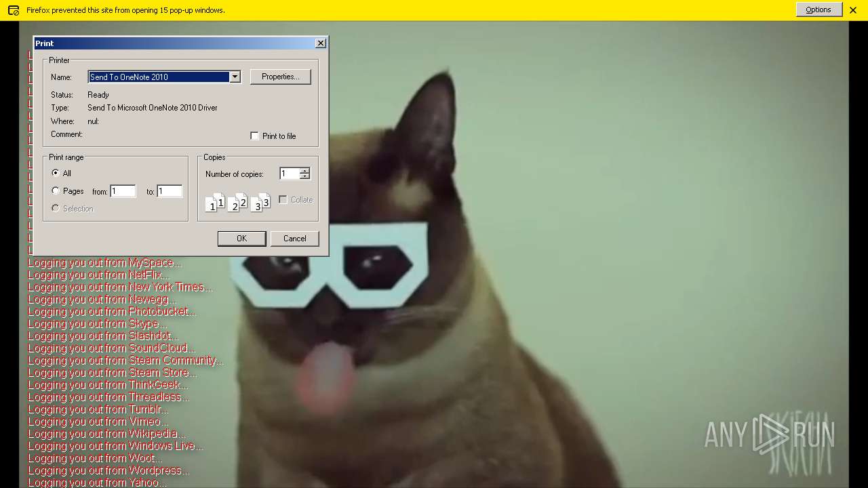
Task: Click 'Logging you out from Newegg...' text
Action: coord(102,300)
